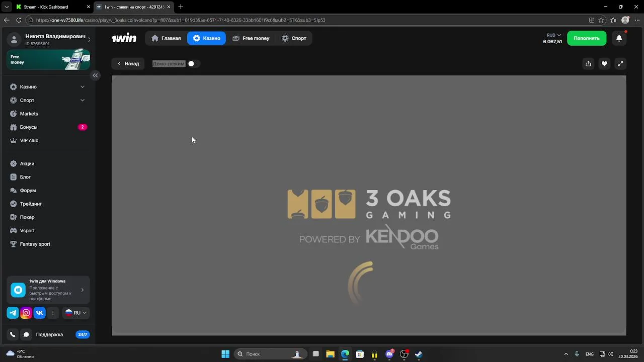Open the browser tab search dropdown
This screenshot has height=362, width=644.
tap(6, 7)
